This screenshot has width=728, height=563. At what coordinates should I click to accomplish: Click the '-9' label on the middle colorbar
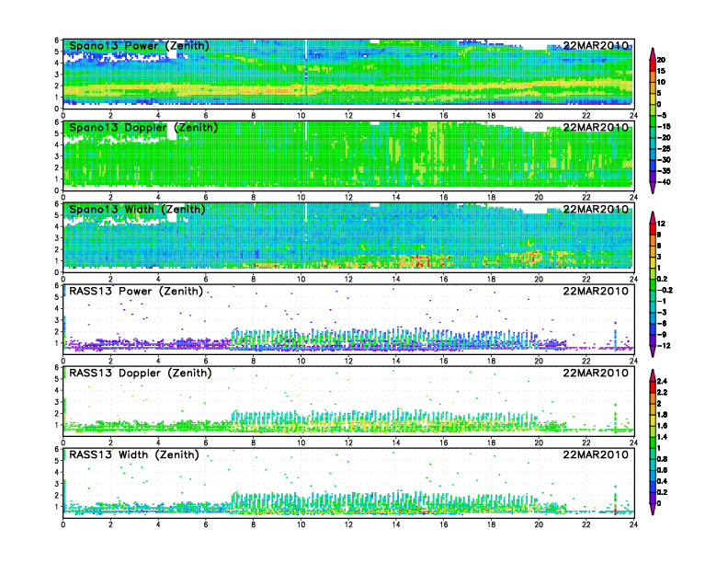pyautogui.click(x=662, y=335)
